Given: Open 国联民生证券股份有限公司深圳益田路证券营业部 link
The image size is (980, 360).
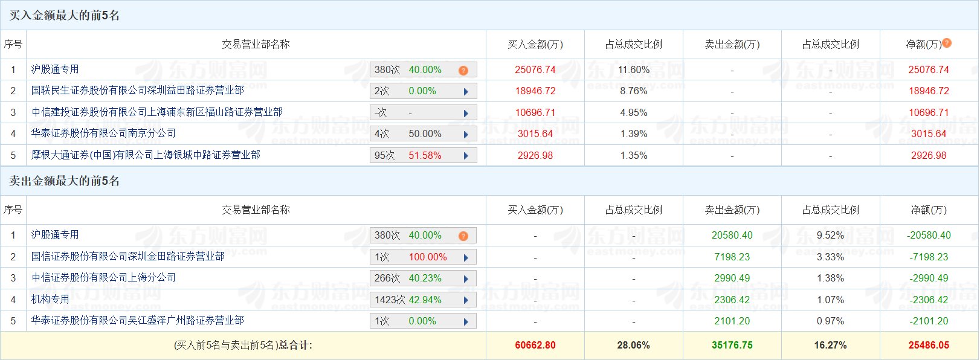Looking at the screenshot, I should [138, 91].
